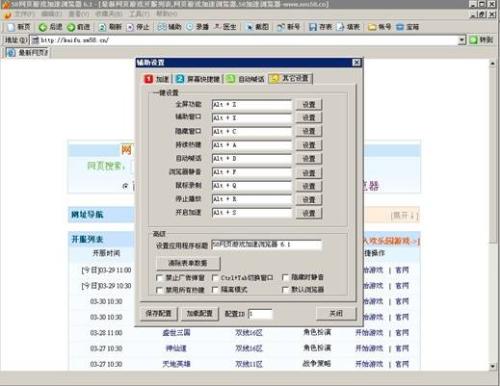This screenshot has width=500, height=386.
Task: Click the app logo icon in the menu bar
Action: click(8, 15)
